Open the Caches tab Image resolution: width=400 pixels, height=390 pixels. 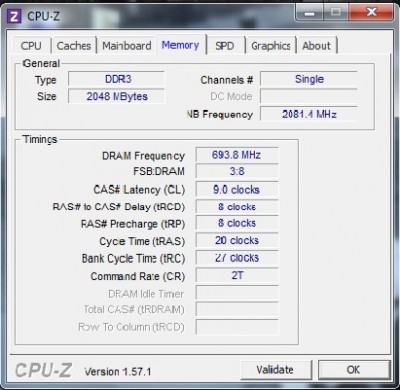pos(74,46)
